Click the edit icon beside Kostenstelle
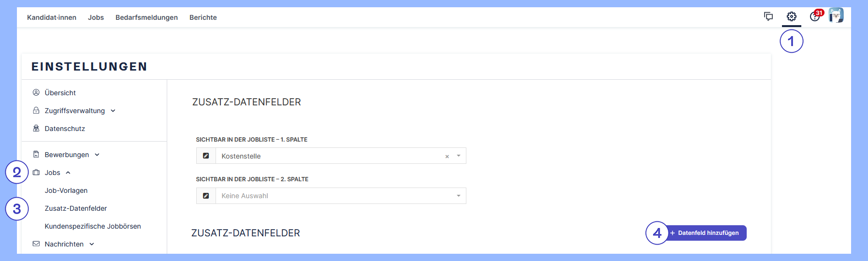This screenshot has width=868, height=261. (x=206, y=156)
